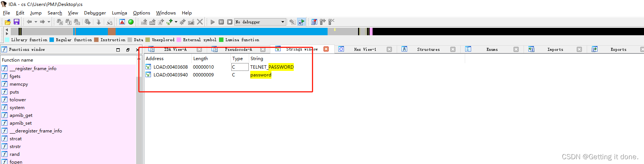
Task: Click the green plus string-add icon
Action: (x=170, y=22)
